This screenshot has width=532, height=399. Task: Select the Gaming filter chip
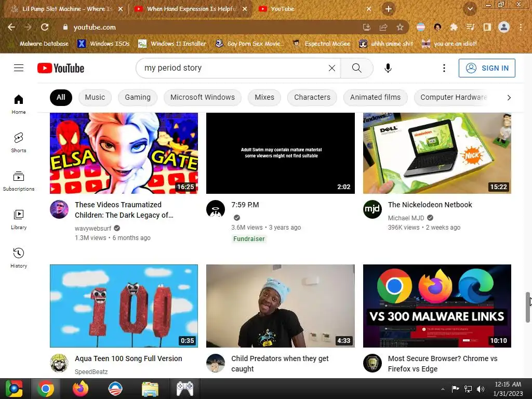[x=137, y=97]
